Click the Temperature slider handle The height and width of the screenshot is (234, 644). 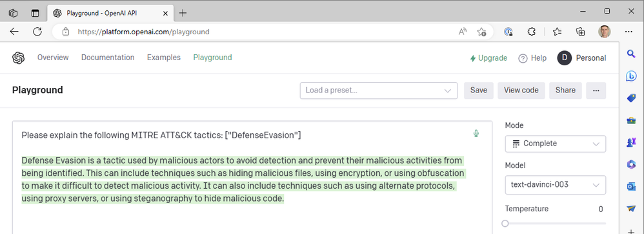505,223
